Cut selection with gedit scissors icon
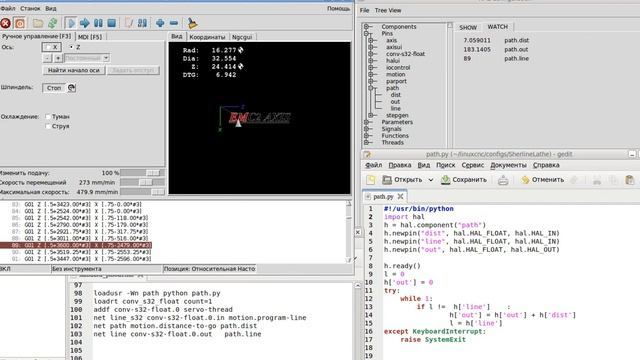 pyautogui.click(x=597, y=180)
